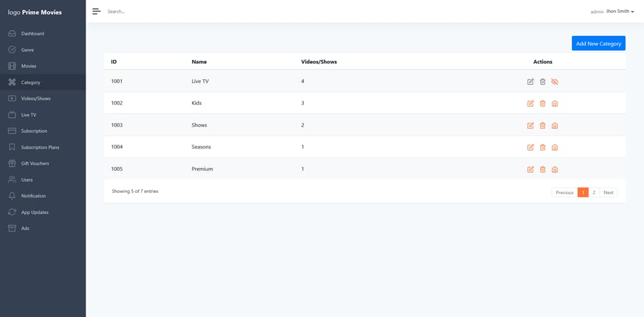The image size is (644, 317).
Task: Click the Genre checkmark icon in sidebar
Action: (x=12, y=50)
